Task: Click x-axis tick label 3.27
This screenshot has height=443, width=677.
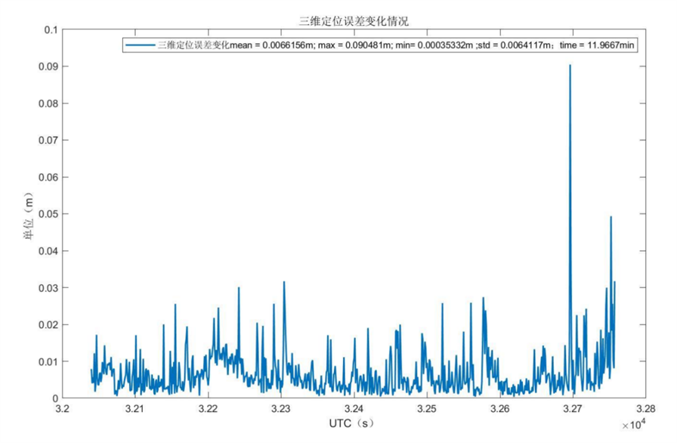Action: pos(572,410)
